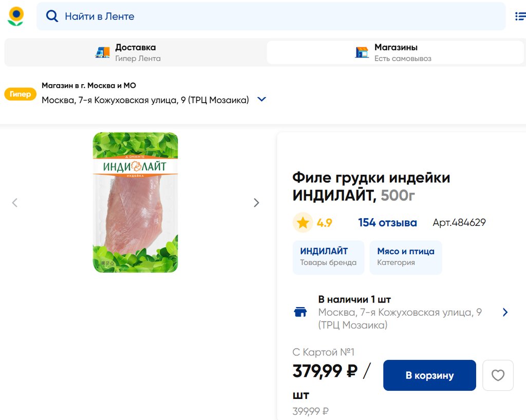The height and width of the screenshot is (420, 526).
Task: Open the catalog list icon
Action: 520,16
